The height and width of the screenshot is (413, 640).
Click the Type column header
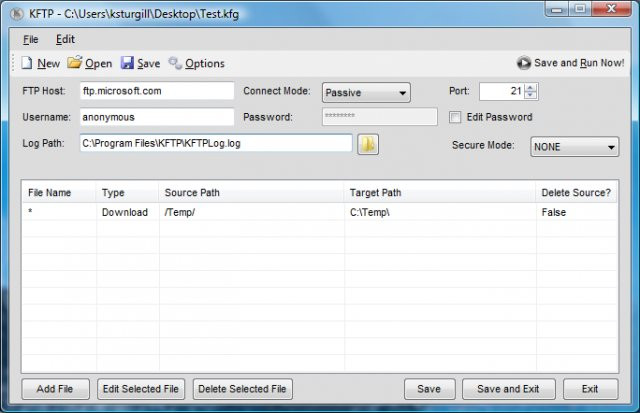127,193
